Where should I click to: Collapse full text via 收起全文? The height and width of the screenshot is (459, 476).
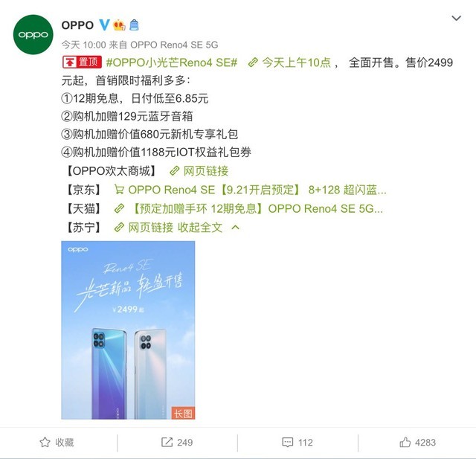200,228
